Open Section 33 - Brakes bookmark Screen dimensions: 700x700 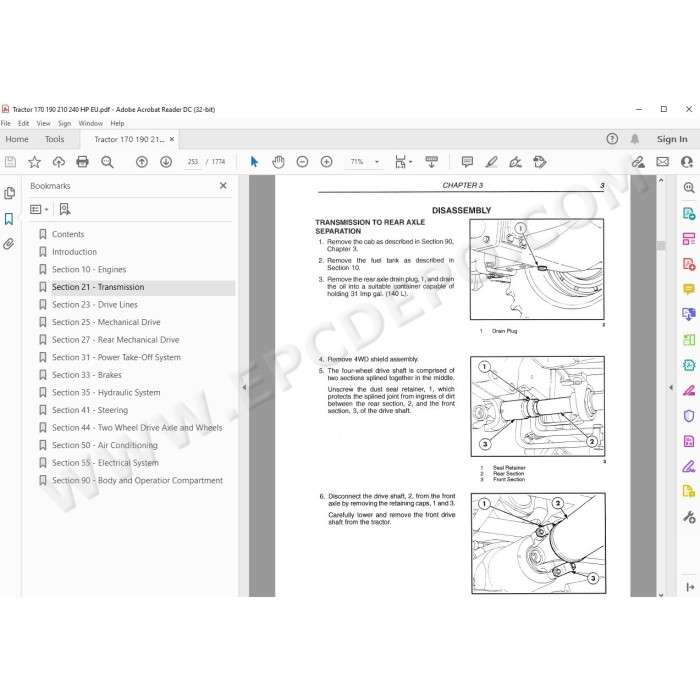point(87,375)
